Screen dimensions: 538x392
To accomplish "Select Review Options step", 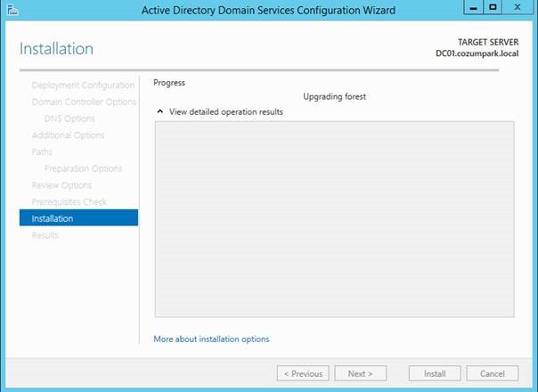I will 61,185.
